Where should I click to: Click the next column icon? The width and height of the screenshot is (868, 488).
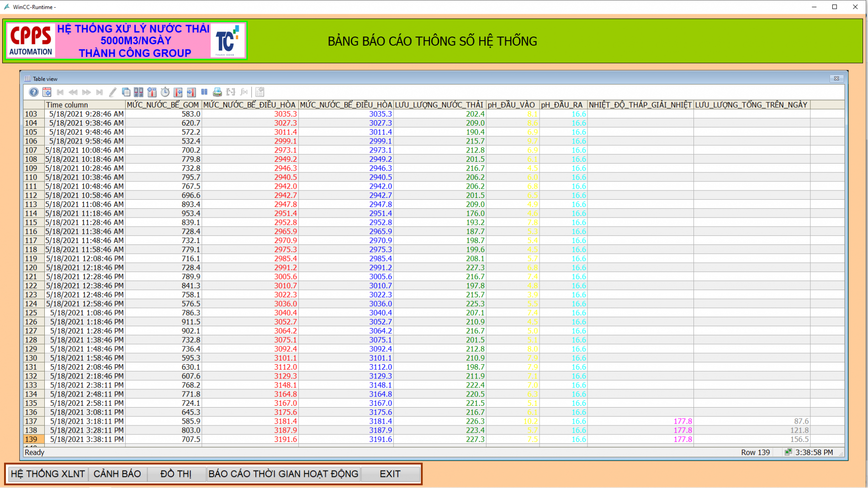click(191, 92)
